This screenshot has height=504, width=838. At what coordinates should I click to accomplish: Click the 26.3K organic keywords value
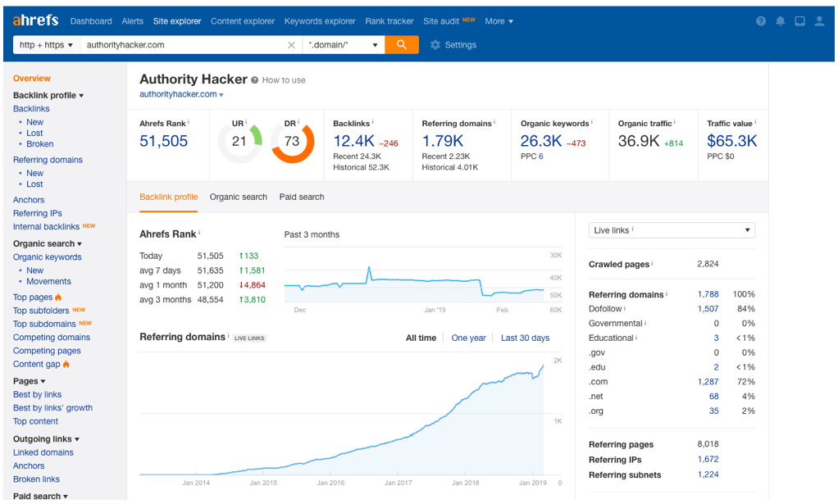point(541,141)
